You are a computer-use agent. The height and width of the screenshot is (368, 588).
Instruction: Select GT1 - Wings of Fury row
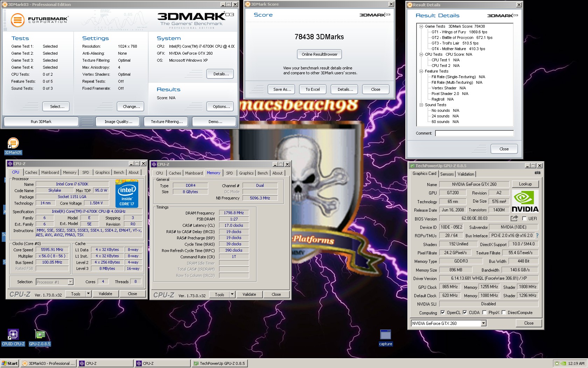(x=459, y=32)
